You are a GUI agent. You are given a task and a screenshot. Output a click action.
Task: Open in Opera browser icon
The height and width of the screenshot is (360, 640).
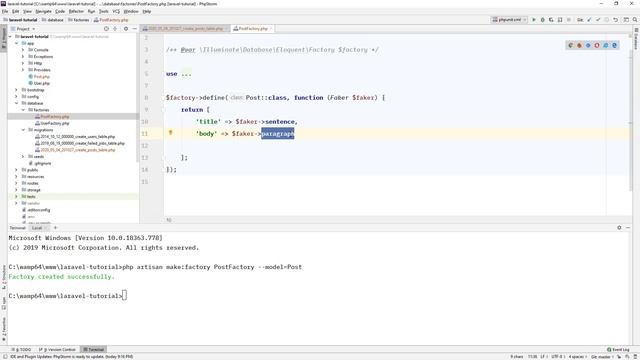[x=597, y=45]
